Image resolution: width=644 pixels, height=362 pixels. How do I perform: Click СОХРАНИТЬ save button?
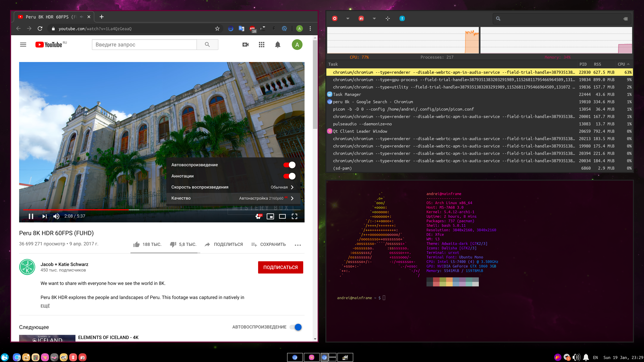[x=269, y=244]
